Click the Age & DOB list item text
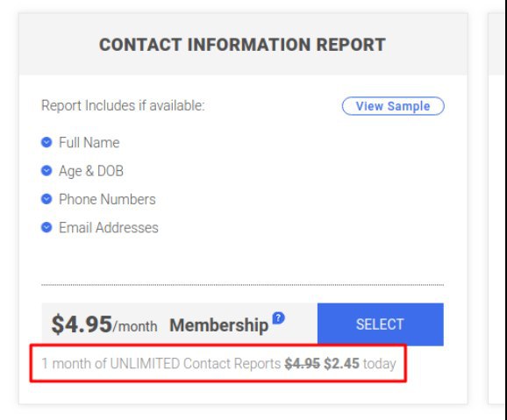 pos(91,171)
